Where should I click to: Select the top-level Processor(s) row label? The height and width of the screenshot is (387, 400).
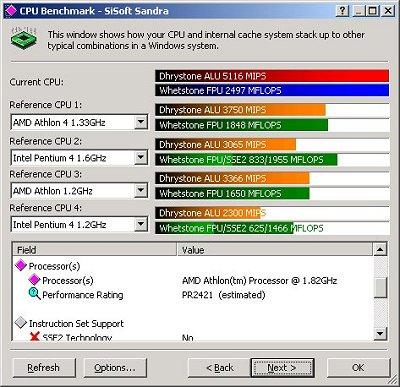(54, 266)
